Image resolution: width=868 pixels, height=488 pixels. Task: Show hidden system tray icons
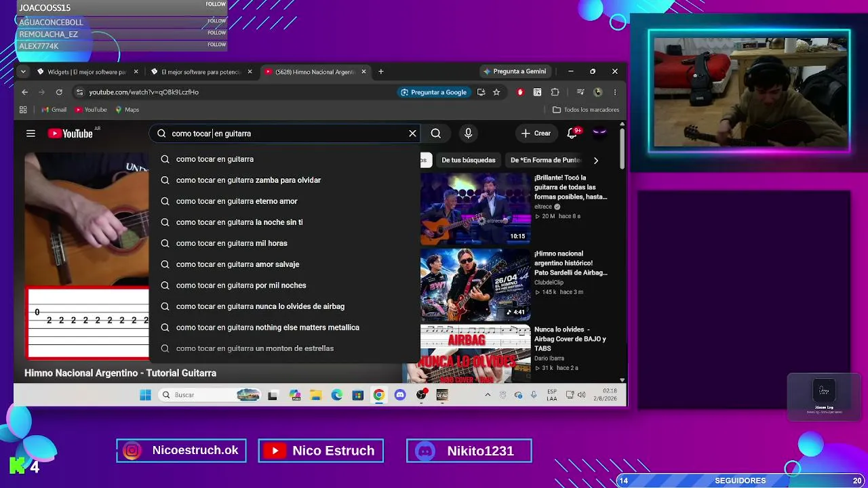487,395
